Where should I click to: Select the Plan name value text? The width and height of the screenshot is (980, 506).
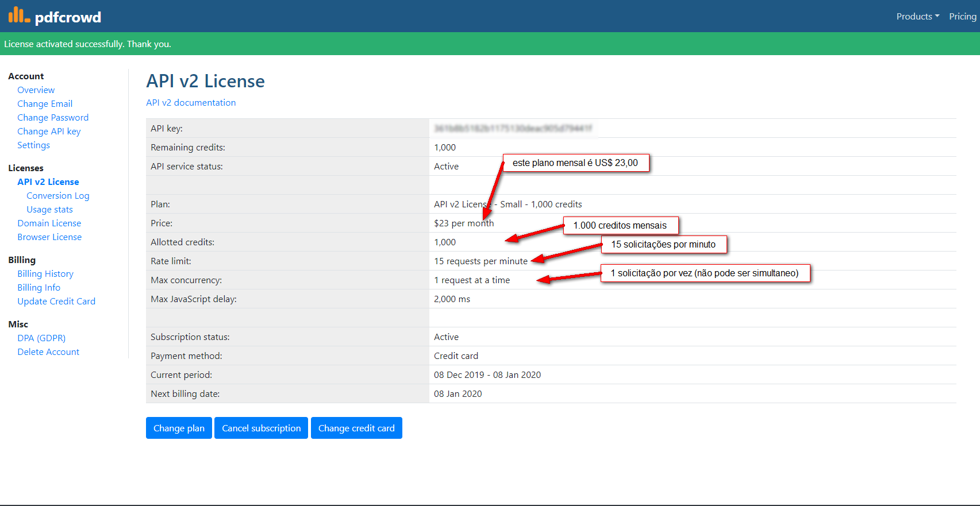coord(508,204)
